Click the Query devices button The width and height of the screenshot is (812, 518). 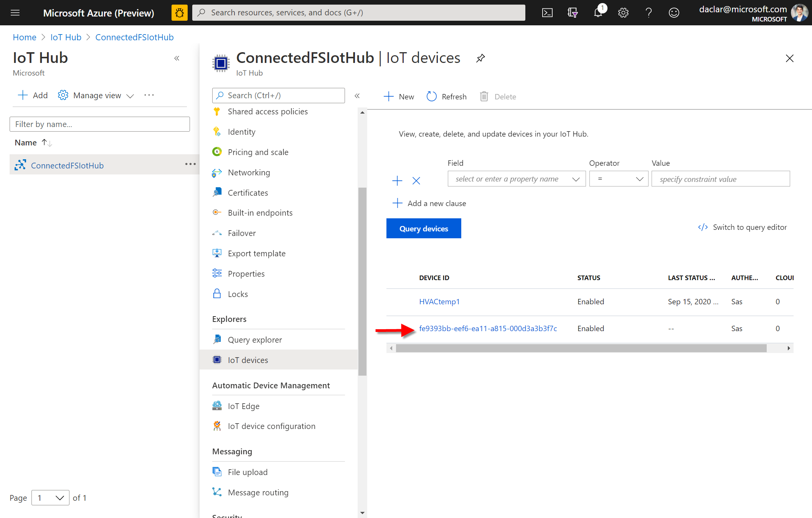pyautogui.click(x=424, y=229)
